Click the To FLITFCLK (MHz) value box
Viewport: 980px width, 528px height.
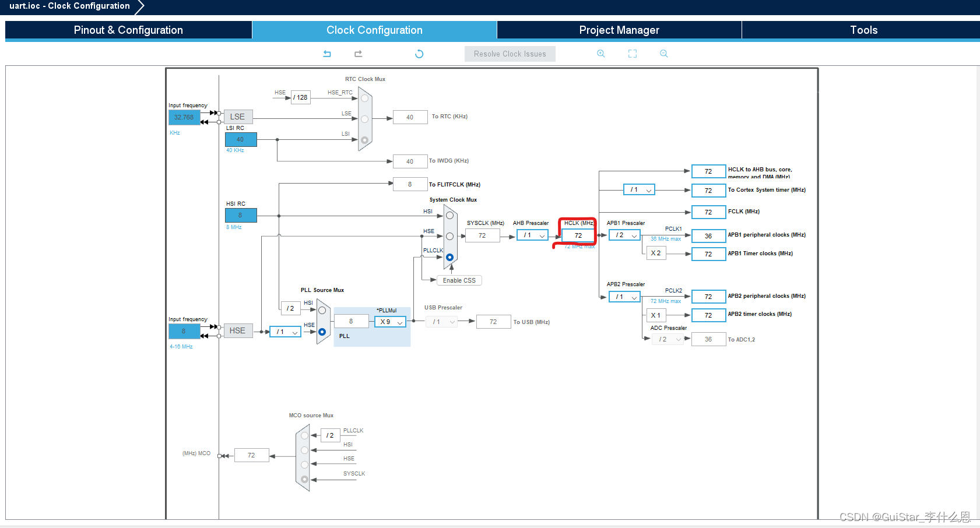click(x=410, y=184)
